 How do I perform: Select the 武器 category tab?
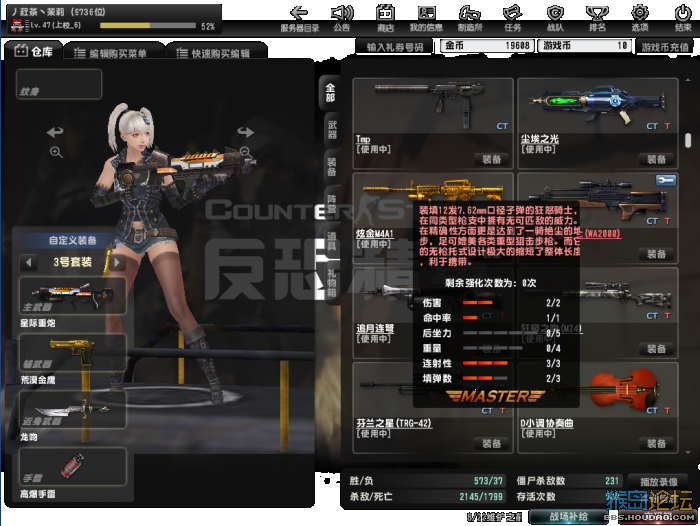[x=332, y=130]
